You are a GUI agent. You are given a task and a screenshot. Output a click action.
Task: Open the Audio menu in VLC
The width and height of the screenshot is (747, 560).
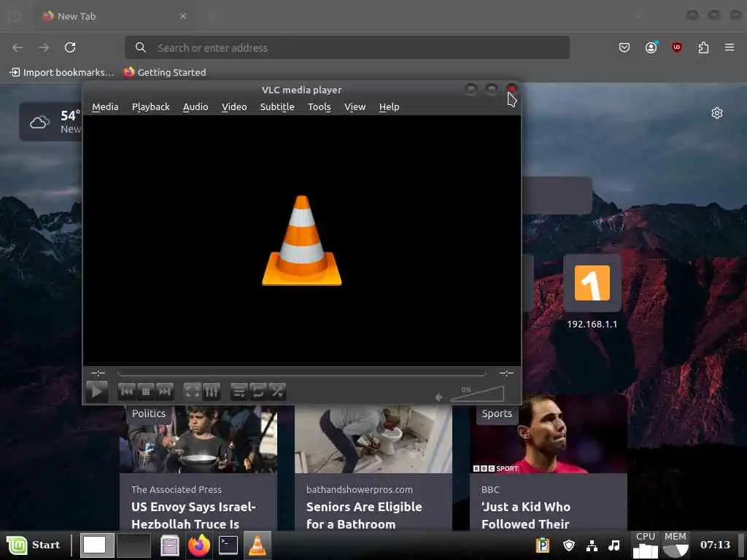[196, 106]
